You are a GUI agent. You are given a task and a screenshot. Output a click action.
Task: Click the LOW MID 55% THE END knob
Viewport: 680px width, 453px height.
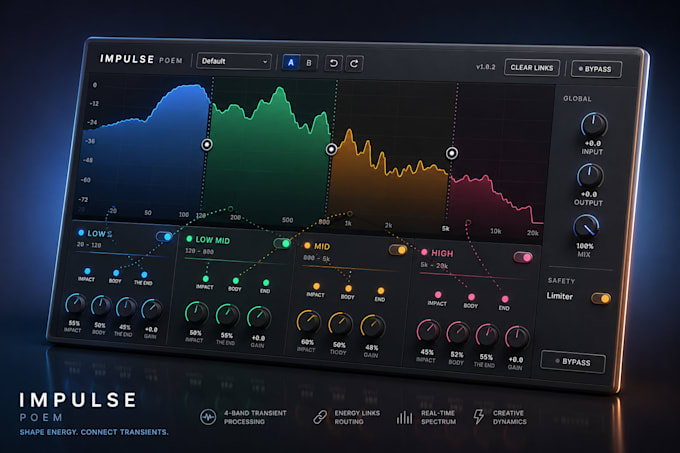(227, 315)
